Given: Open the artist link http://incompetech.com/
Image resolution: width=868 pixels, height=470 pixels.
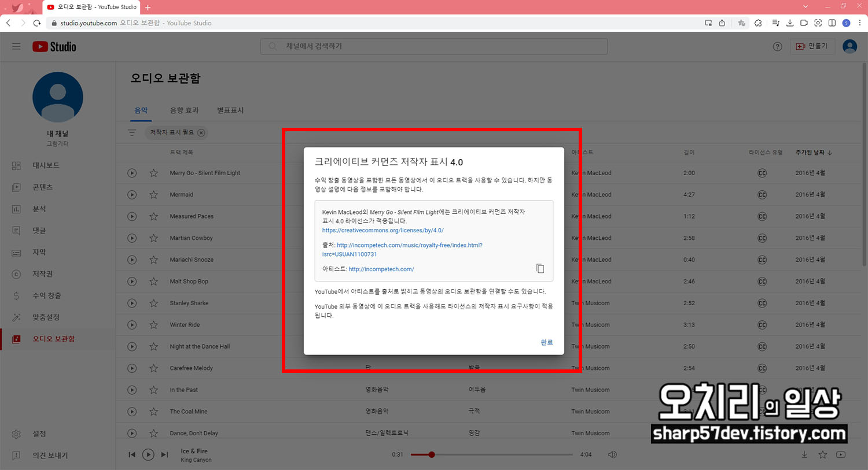Looking at the screenshot, I should pos(381,269).
